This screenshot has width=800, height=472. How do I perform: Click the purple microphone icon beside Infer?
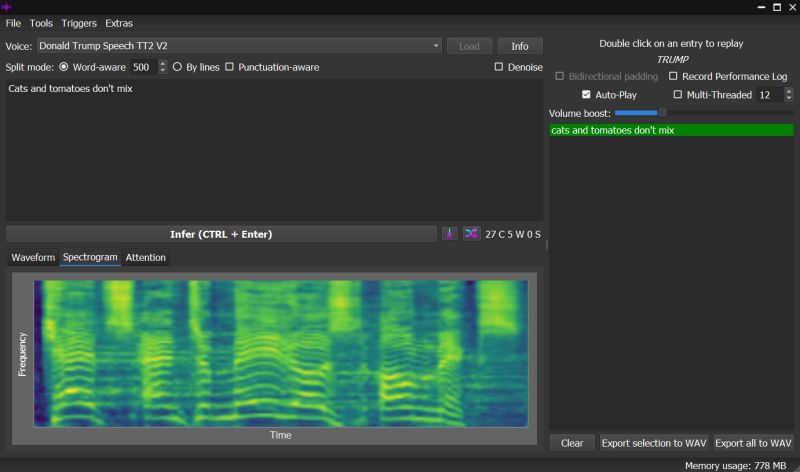[449, 234]
